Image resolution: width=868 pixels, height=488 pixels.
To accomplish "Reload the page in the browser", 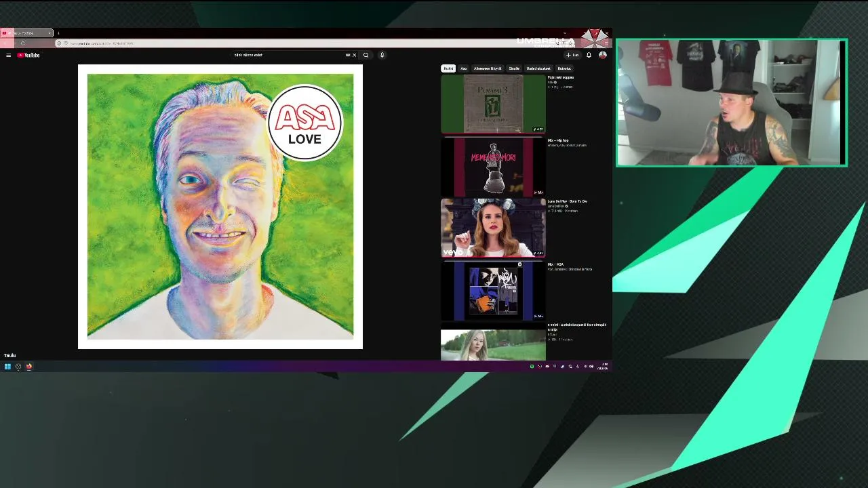I will (x=22, y=43).
